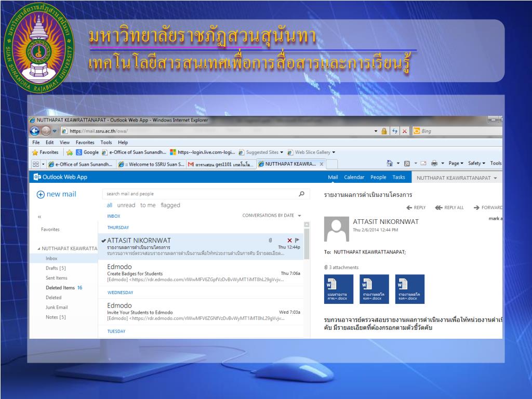Open the File menu
Viewport: 532px width, 399px height.
point(36,142)
